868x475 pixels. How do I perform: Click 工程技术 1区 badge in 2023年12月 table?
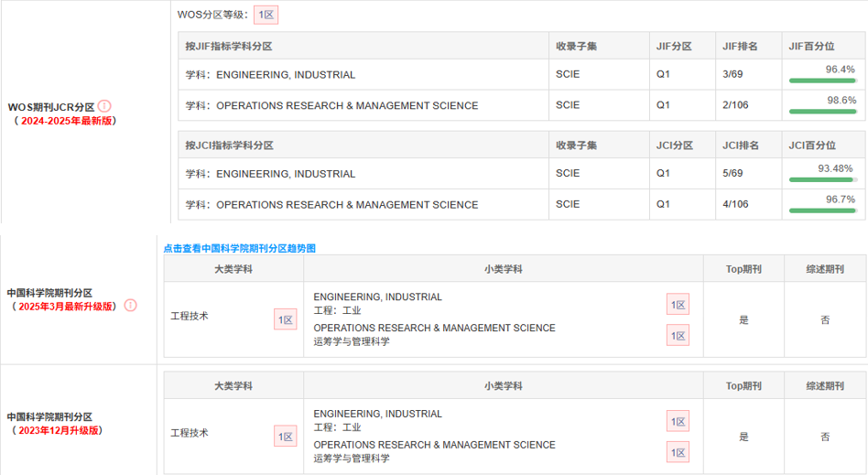[x=286, y=437]
